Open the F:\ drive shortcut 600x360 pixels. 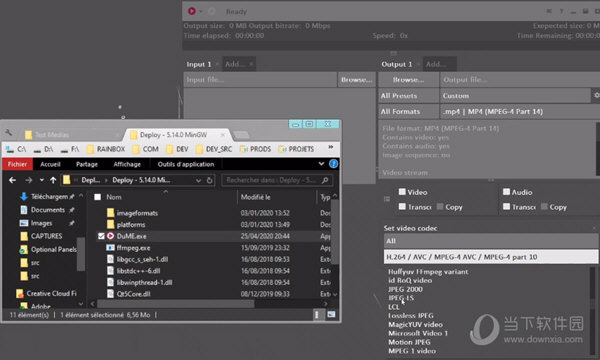pyautogui.click(x=70, y=149)
